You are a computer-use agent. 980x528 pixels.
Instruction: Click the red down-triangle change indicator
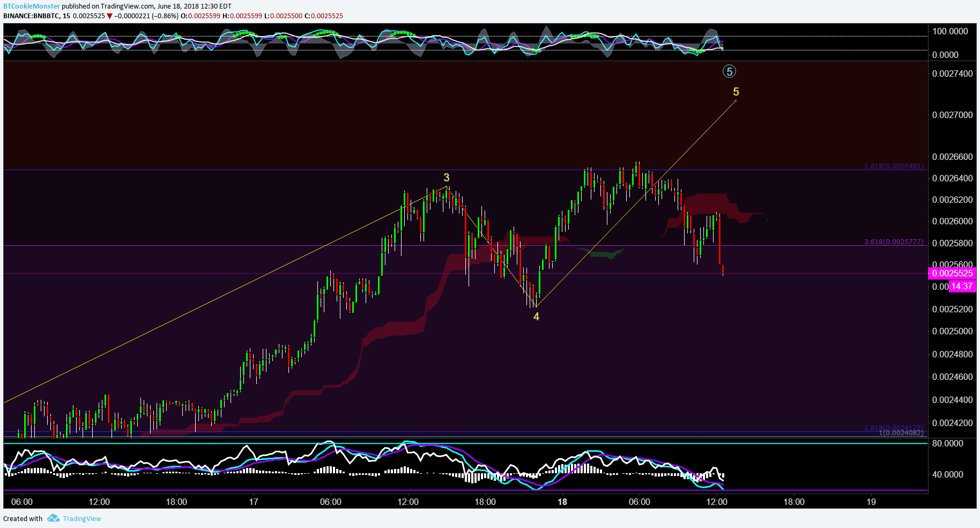[x=110, y=16]
